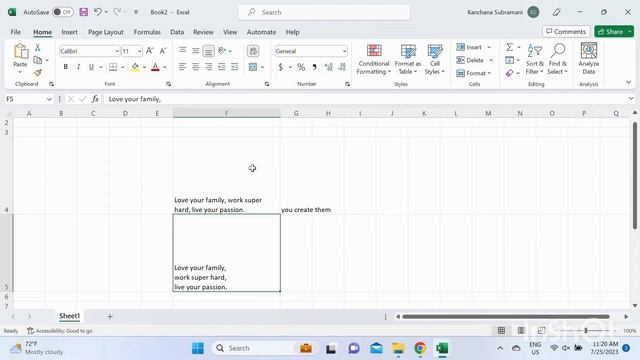Switch to the Page Layout tab
The image size is (640, 360).
pyautogui.click(x=106, y=32)
